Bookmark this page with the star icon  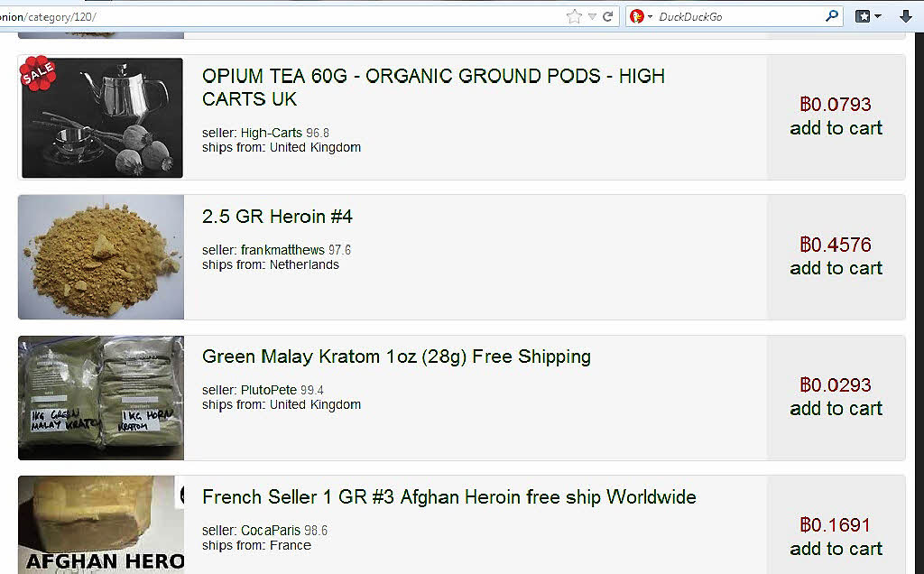(x=574, y=16)
